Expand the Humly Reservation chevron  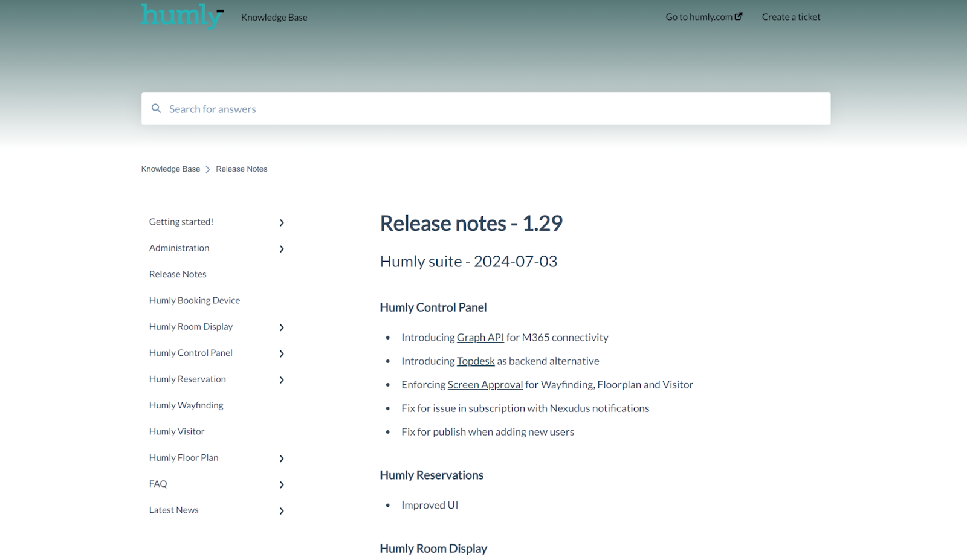pos(282,380)
